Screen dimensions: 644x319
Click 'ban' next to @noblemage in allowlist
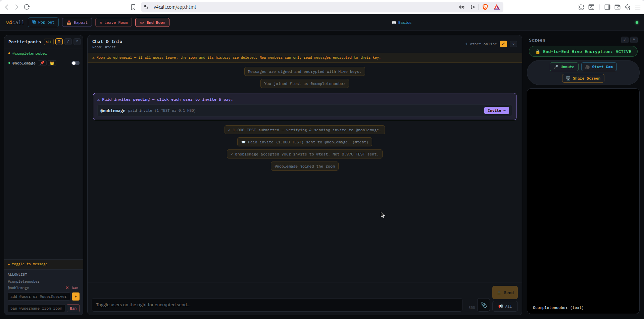coord(75,288)
